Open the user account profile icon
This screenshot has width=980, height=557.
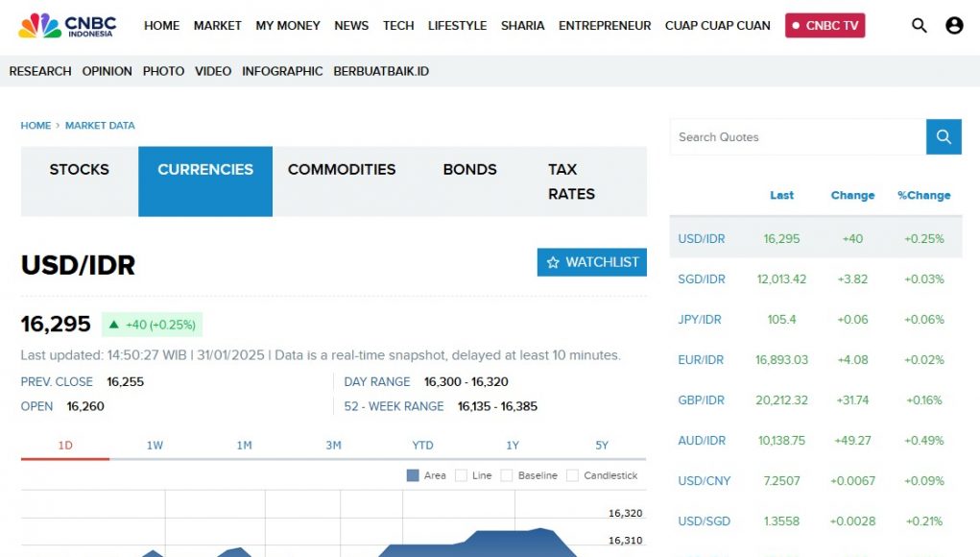point(954,26)
